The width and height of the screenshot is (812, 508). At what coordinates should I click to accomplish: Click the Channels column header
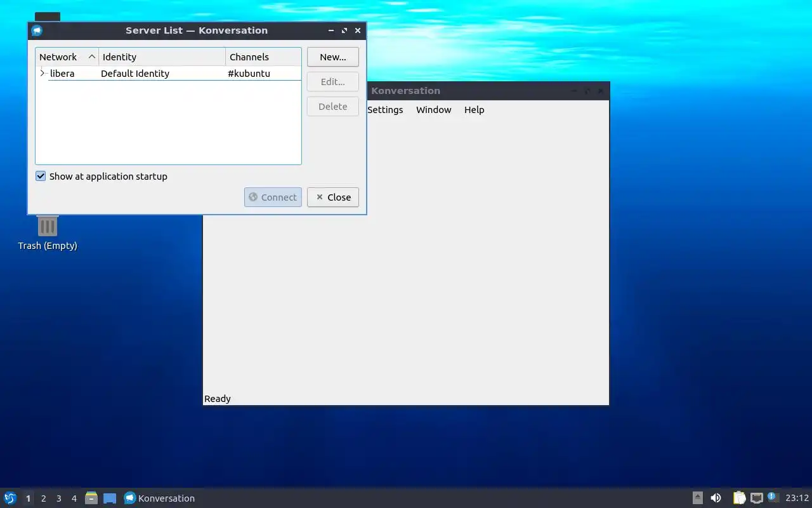pos(263,57)
